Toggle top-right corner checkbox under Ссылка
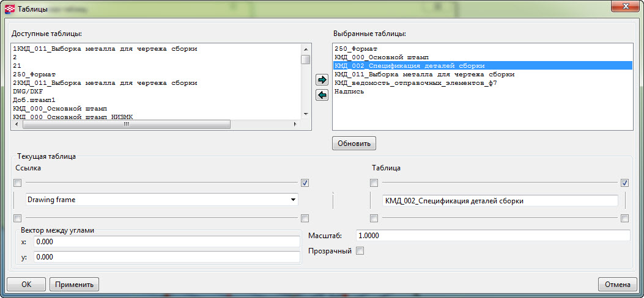Image resolution: width=644 pixels, height=298 pixels. click(305, 183)
